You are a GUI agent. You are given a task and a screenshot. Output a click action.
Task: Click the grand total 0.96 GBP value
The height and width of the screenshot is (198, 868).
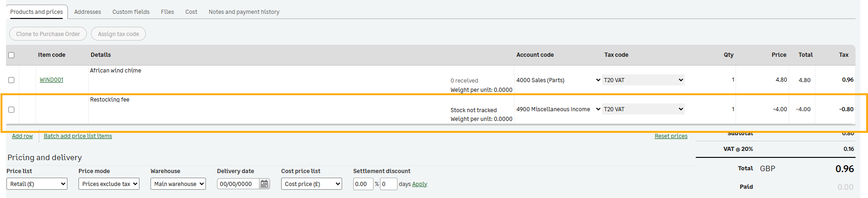(844, 169)
